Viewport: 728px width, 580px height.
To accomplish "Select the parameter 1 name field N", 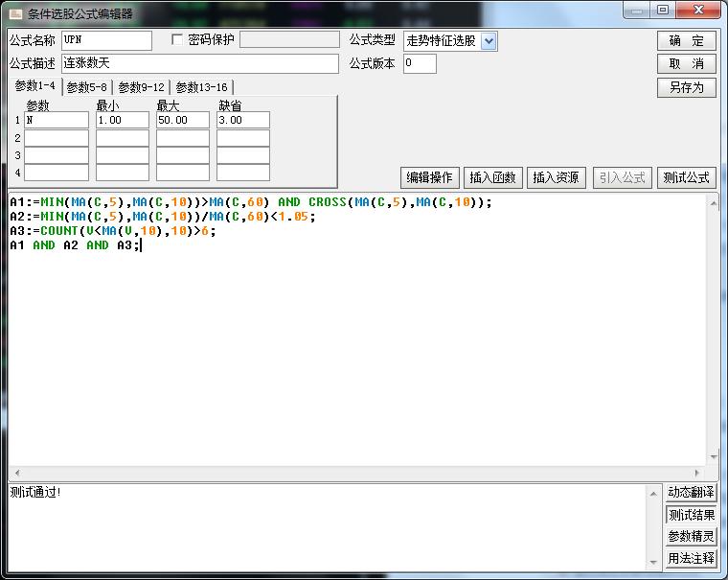I will pos(57,120).
